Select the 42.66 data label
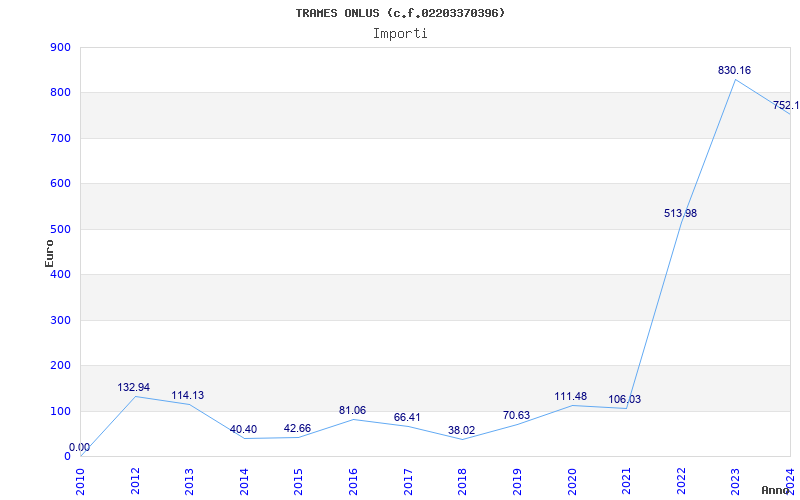Screen dimensions: 800x500 tap(297, 429)
